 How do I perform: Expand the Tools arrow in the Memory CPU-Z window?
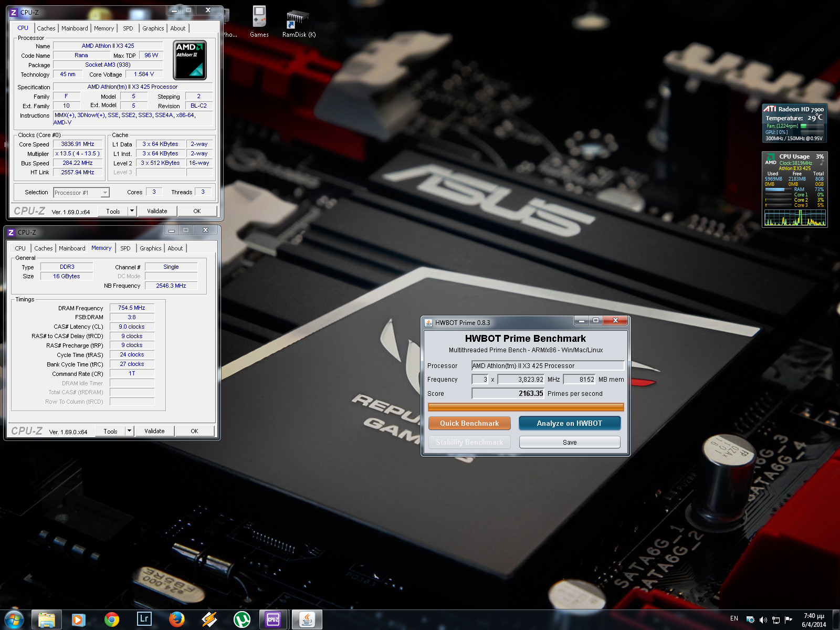click(129, 431)
